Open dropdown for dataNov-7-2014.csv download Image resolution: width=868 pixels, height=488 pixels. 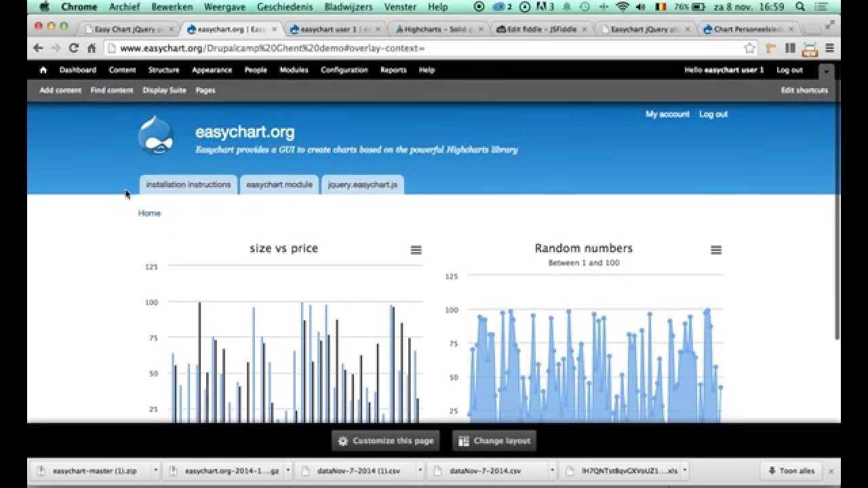[553, 470]
